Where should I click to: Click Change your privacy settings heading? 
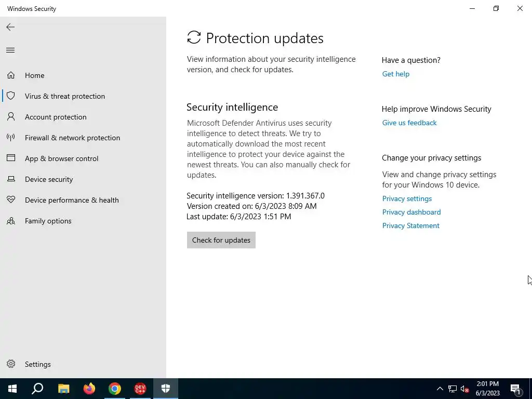click(431, 158)
